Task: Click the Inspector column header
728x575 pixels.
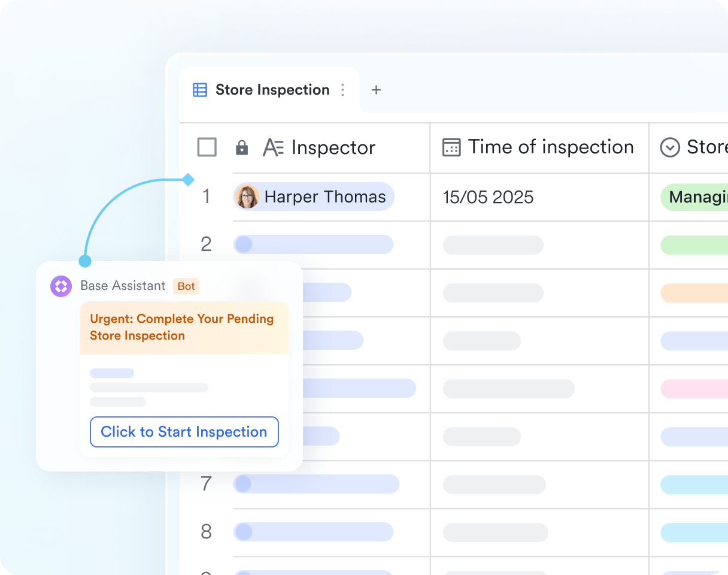Action: 333,148
